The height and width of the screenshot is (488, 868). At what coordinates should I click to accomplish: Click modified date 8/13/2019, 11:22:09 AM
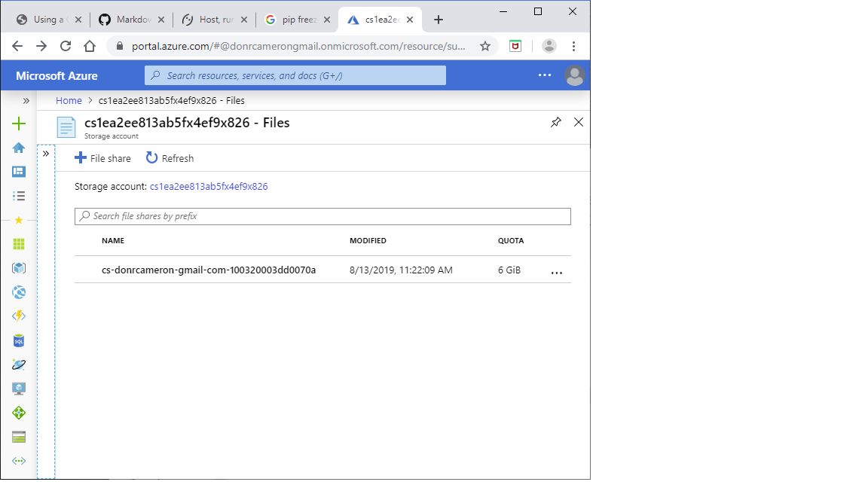pos(401,270)
